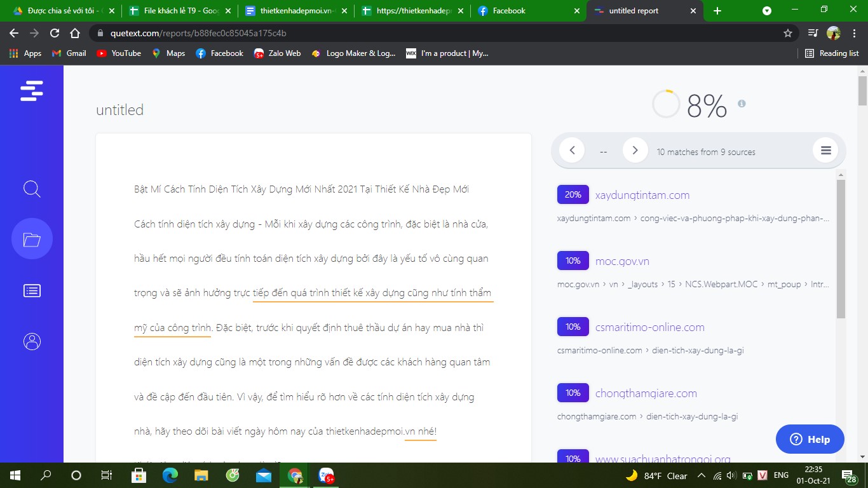Open the folder reports icon in sidebar
The height and width of the screenshot is (488, 868).
[32, 239]
